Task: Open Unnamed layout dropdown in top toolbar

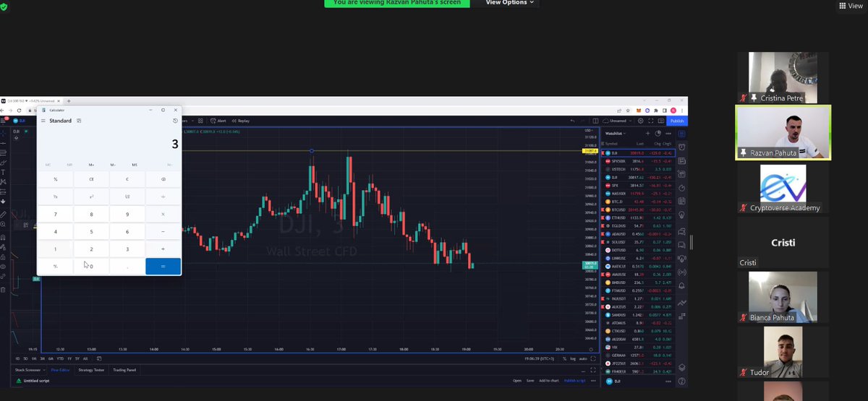Action: [x=619, y=121]
